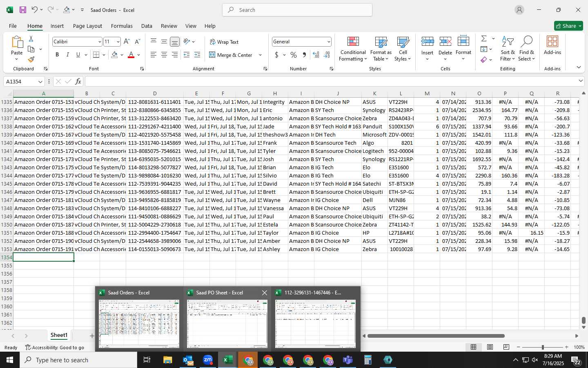Click the Sort & Filter icon
Image resolution: width=588 pixels, height=368 pixels.
pyautogui.click(x=508, y=49)
